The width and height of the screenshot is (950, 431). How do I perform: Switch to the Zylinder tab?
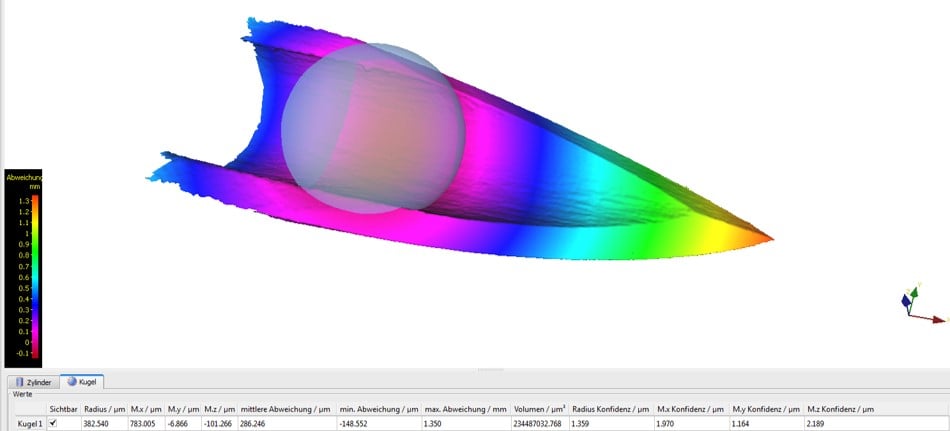(32, 382)
